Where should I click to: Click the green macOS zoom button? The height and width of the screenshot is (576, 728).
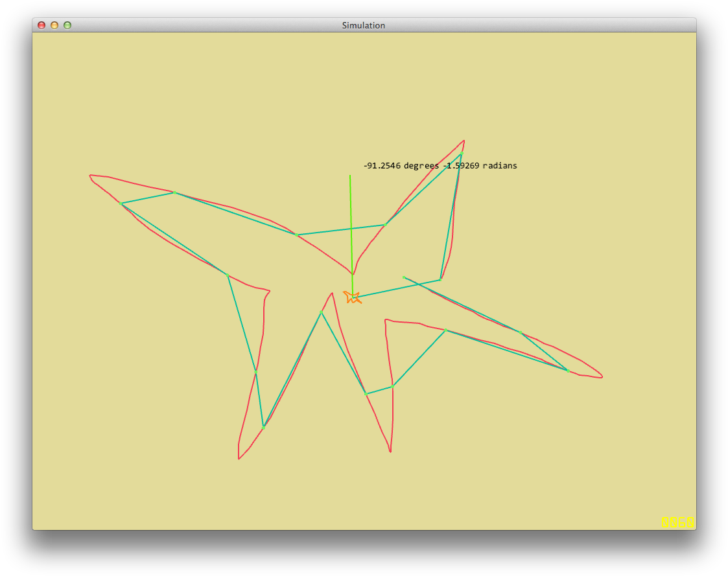tap(67, 25)
